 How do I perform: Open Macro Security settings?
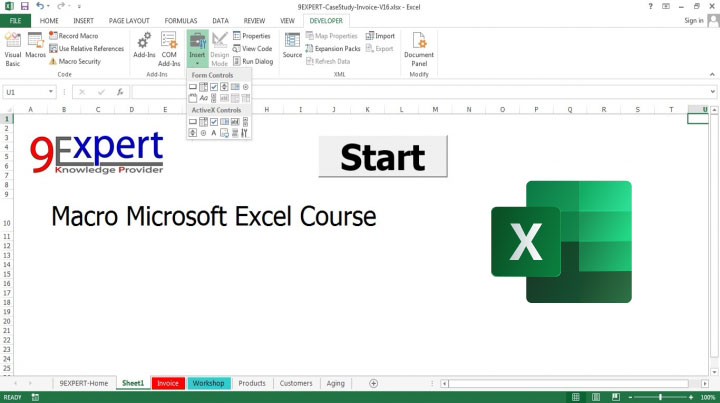[75, 61]
